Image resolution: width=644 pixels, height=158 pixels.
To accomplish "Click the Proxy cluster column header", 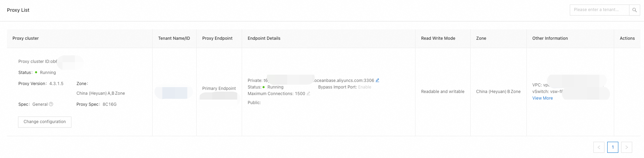I will point(26,38).
